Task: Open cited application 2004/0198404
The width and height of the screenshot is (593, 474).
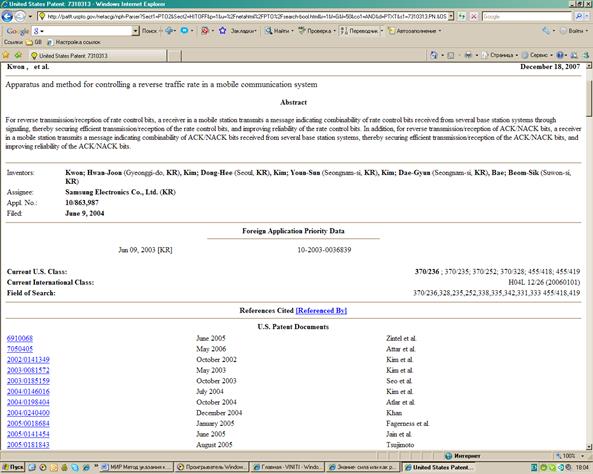Action: pyautogui.click(x=28, y=402)
